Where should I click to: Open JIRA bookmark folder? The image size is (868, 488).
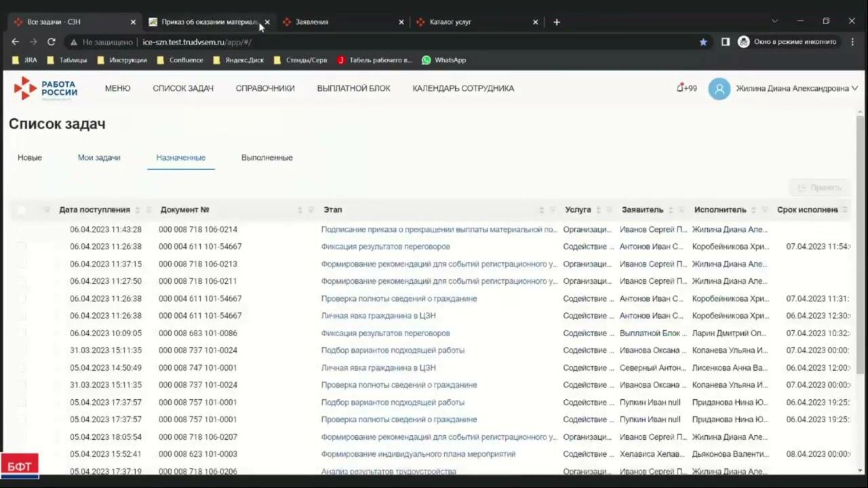pos(24,60)
